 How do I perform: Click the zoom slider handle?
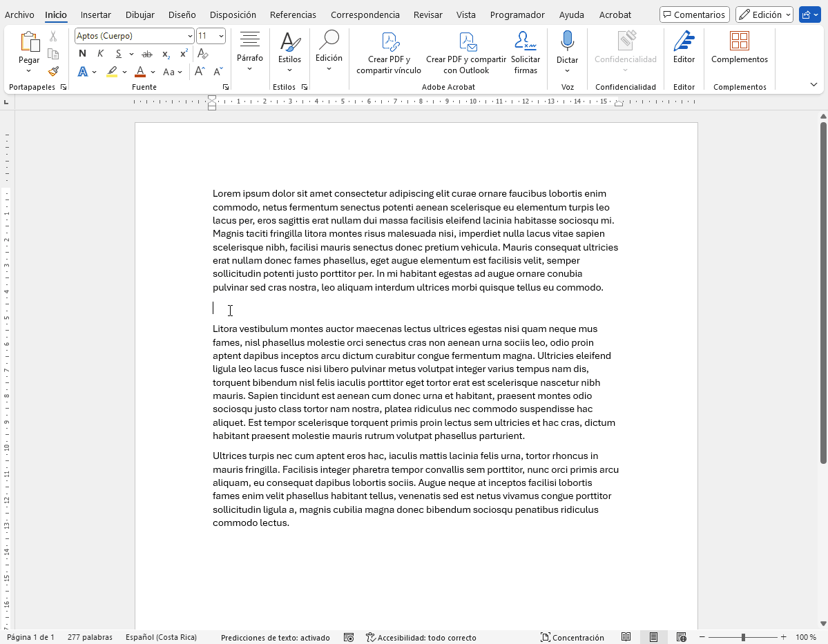[743, 637]
